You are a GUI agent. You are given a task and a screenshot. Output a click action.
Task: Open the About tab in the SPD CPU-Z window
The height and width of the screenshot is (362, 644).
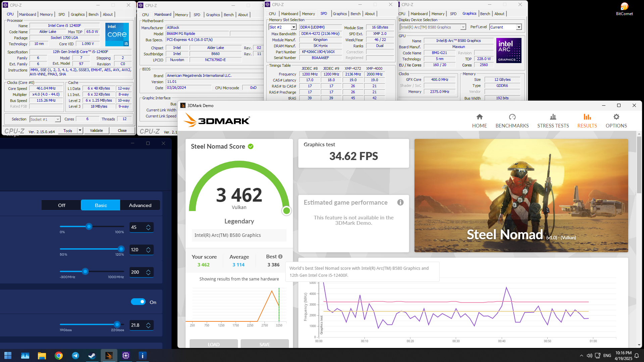pyautogui.click(x=370, y=14)
